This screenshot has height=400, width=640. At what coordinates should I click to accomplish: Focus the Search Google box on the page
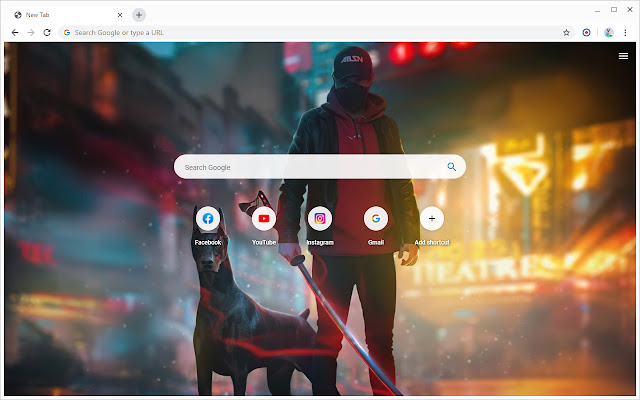320,167
